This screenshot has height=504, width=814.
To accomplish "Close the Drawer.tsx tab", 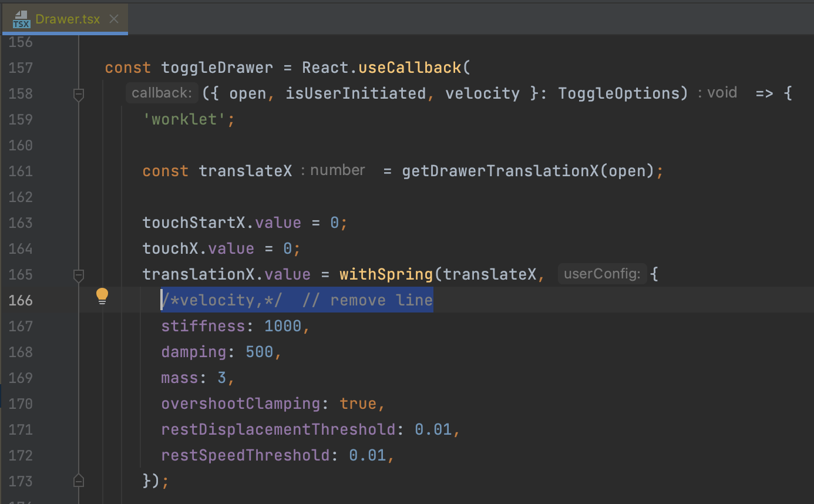I will coord(114,19).
